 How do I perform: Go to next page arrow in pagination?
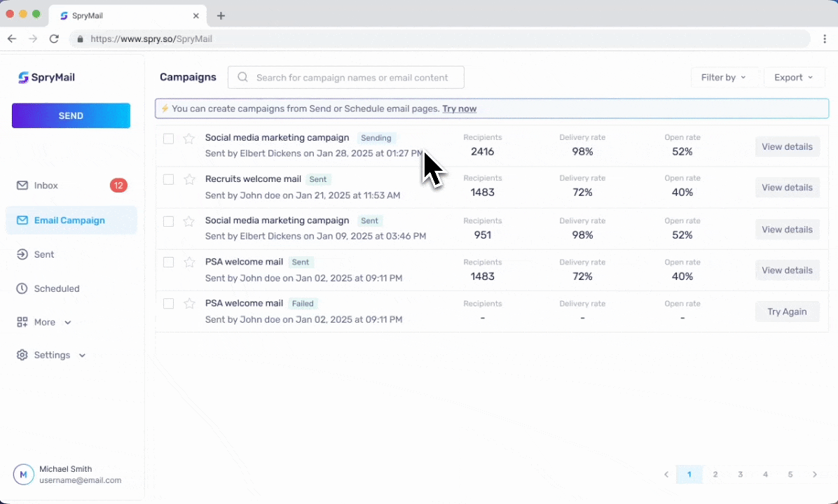pyautogui.click(x=815, y=474)
